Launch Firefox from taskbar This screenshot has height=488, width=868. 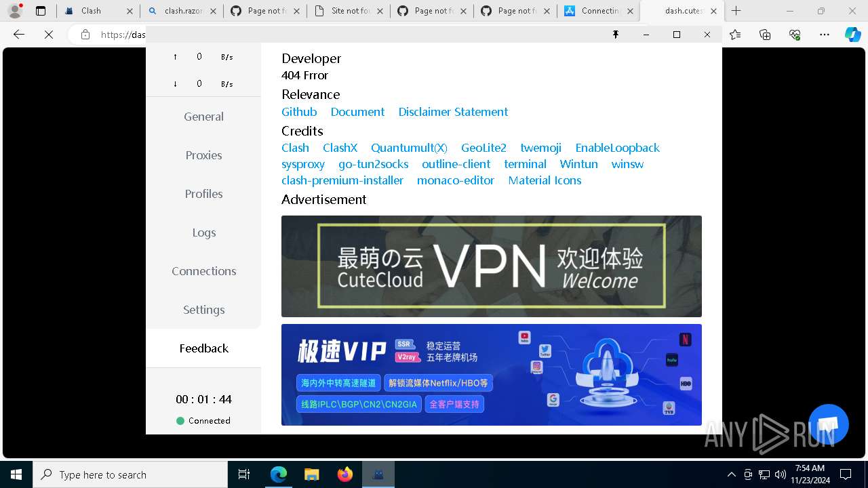click(x=345, y=474)
